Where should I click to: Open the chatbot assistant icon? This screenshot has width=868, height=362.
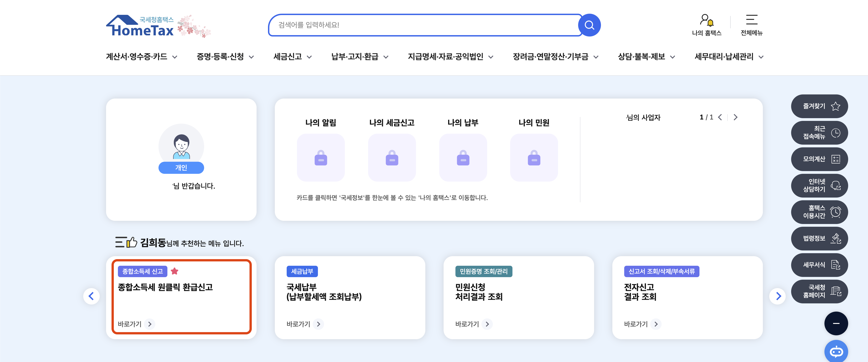[836, 351]
